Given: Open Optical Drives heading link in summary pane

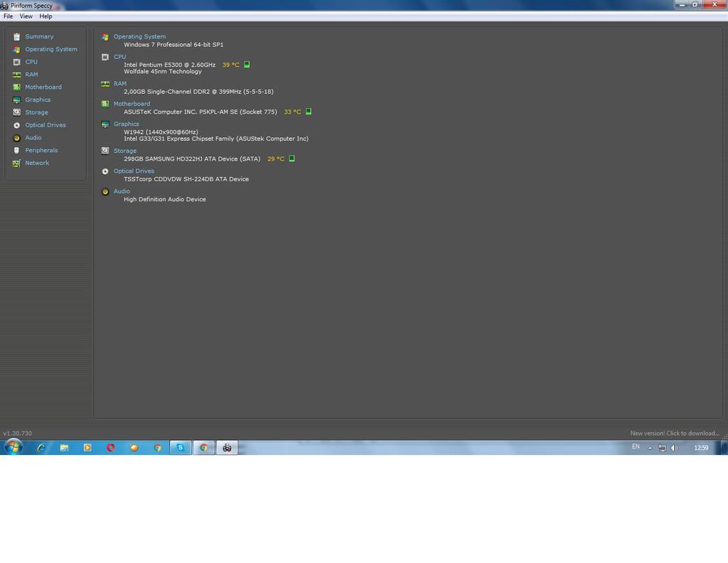Looking at the screenshot, I should coord(134,171).
